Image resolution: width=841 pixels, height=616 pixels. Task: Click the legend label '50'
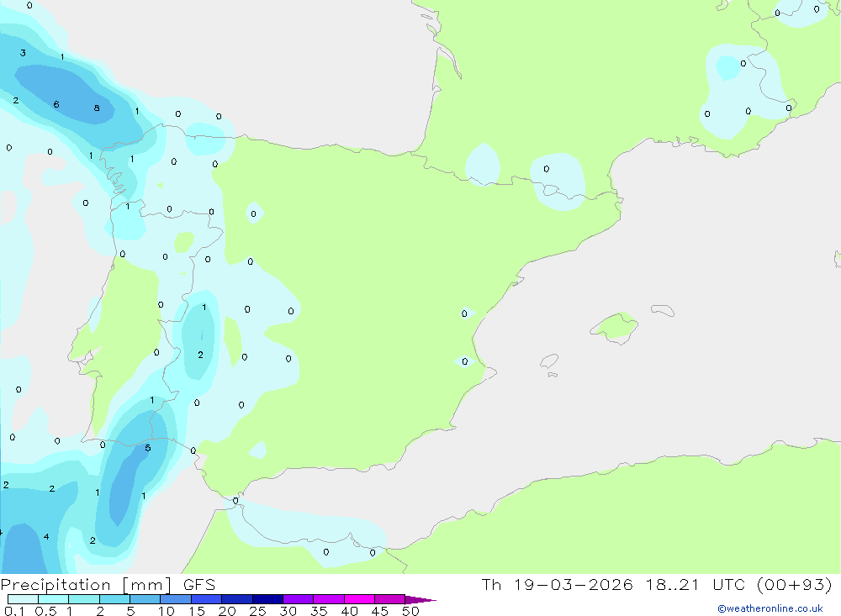click(x=411, y=611)
